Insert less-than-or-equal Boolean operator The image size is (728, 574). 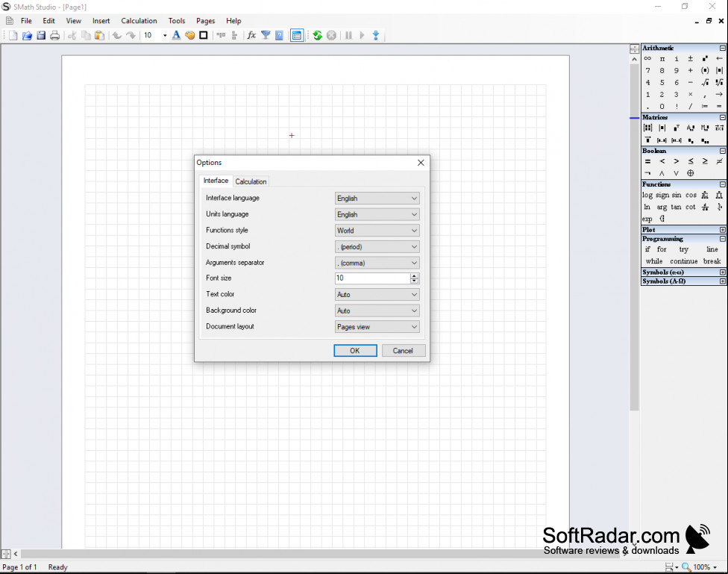pos(691,161)
